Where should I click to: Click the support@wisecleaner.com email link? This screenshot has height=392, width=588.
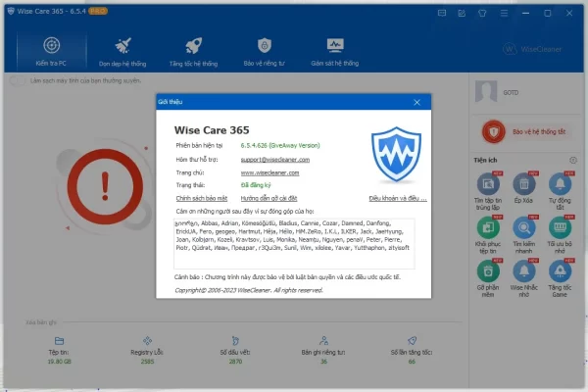(x=274, y=159)
